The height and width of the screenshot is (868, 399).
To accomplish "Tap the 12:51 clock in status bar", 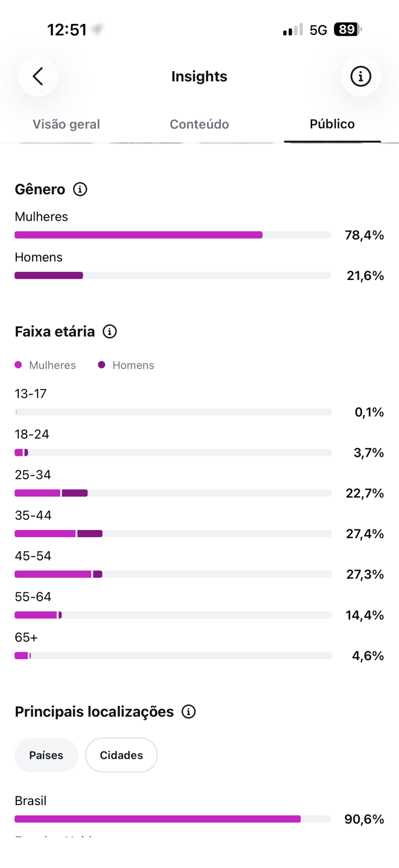I will point(67,30).
